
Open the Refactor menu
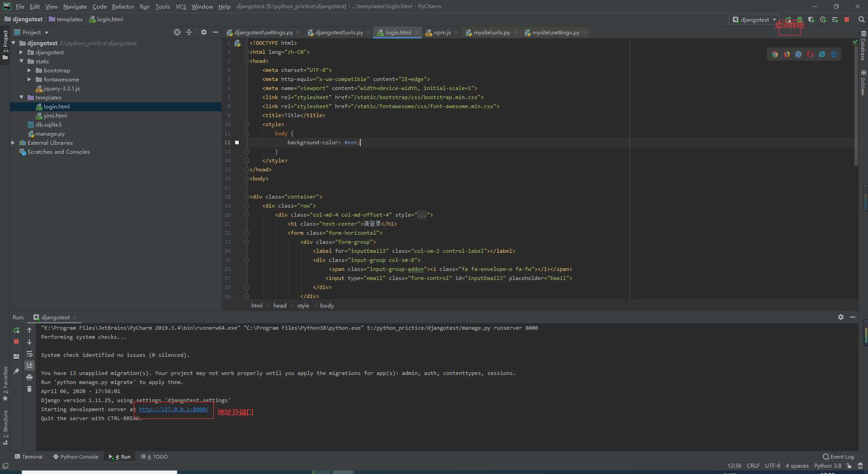[x=123, y=6]
